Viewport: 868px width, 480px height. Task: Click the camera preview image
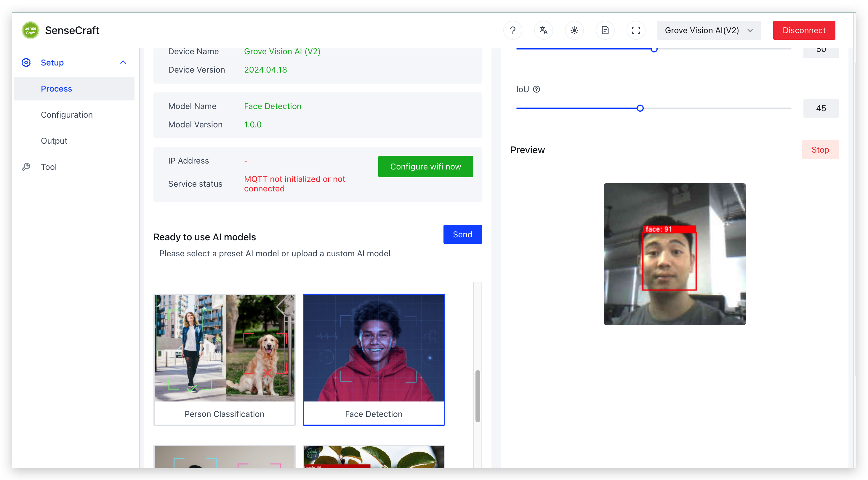pos(674,254)
